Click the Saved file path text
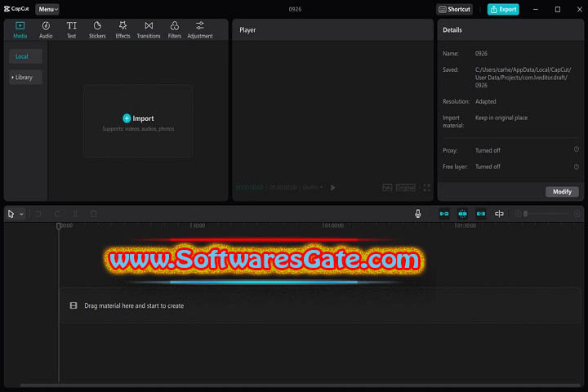 click(x=523, y=78)
